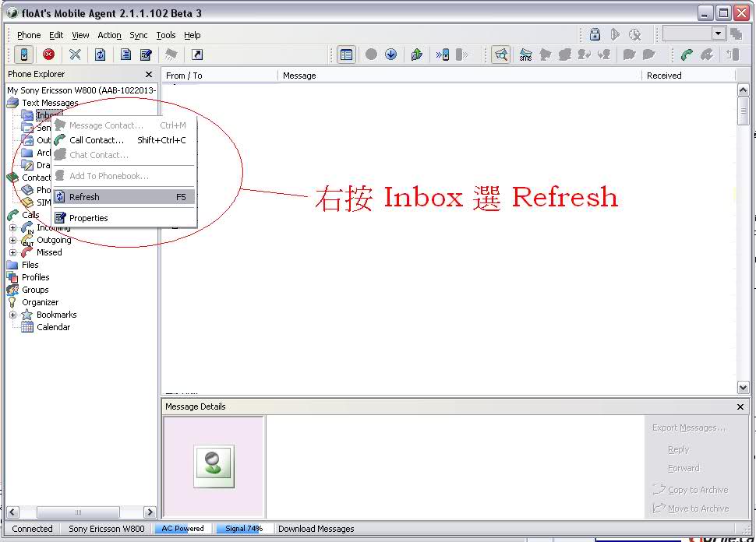Click the green call handset toolbar icon

pyautogui.click(x=687, y=55)
